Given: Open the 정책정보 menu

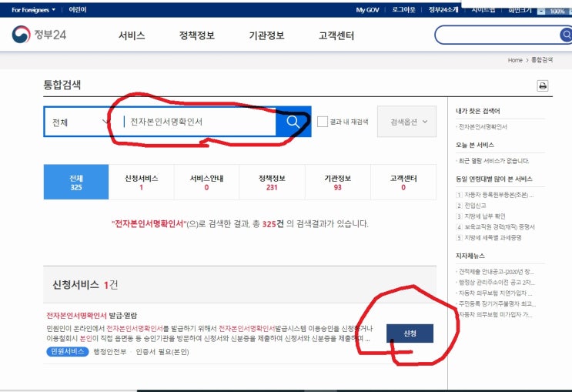Looking at the screenshot, I should [x=196, y=35].
